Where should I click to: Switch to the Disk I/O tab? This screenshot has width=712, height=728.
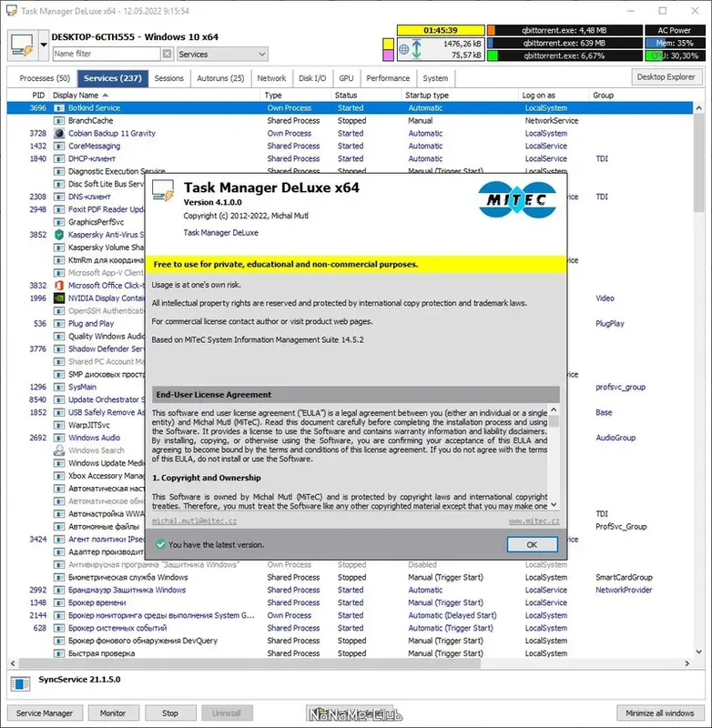tap(312, 78)
